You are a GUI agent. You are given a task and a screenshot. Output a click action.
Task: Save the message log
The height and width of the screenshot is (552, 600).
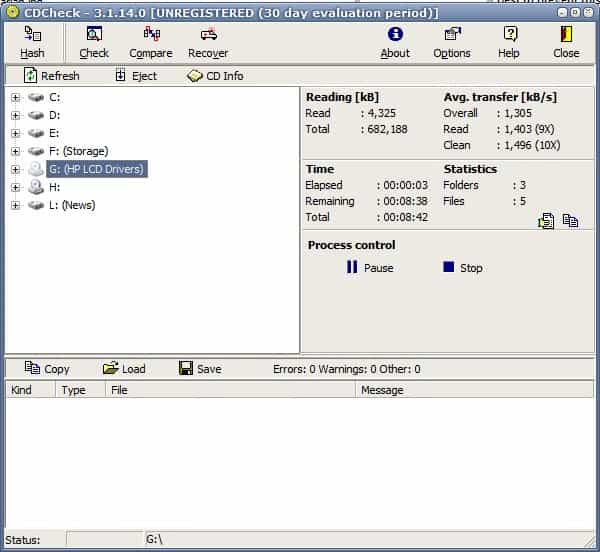[200, 369]
